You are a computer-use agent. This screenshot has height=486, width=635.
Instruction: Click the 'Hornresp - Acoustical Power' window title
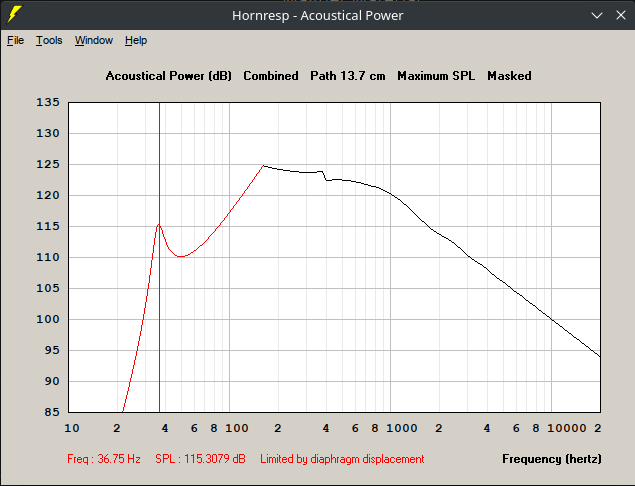[x=318, y=15]
